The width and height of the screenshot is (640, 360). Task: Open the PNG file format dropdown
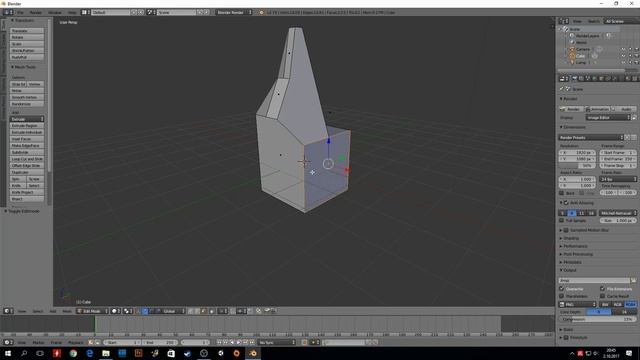click(578, 304)
